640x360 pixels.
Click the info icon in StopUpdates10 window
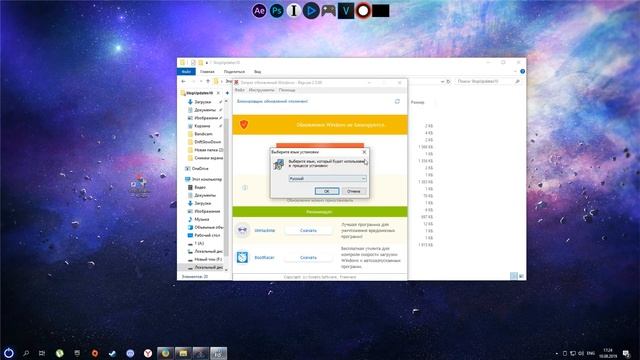(x=245, y=188)
